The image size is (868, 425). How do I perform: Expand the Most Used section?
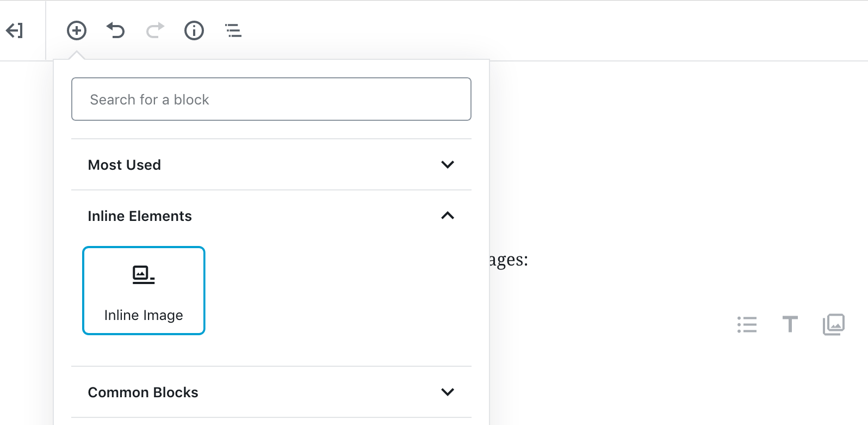[x=447, y=164]
